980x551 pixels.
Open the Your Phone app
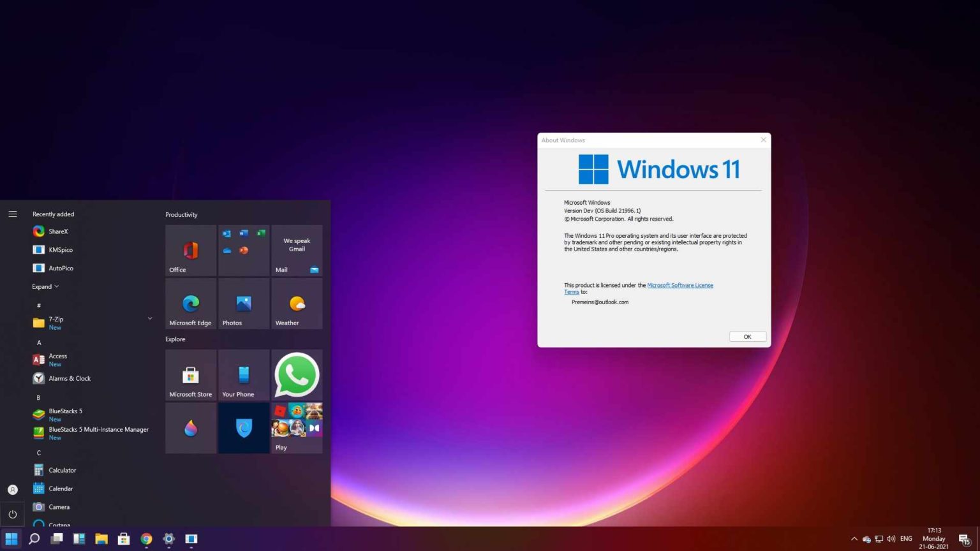point(243,375)
